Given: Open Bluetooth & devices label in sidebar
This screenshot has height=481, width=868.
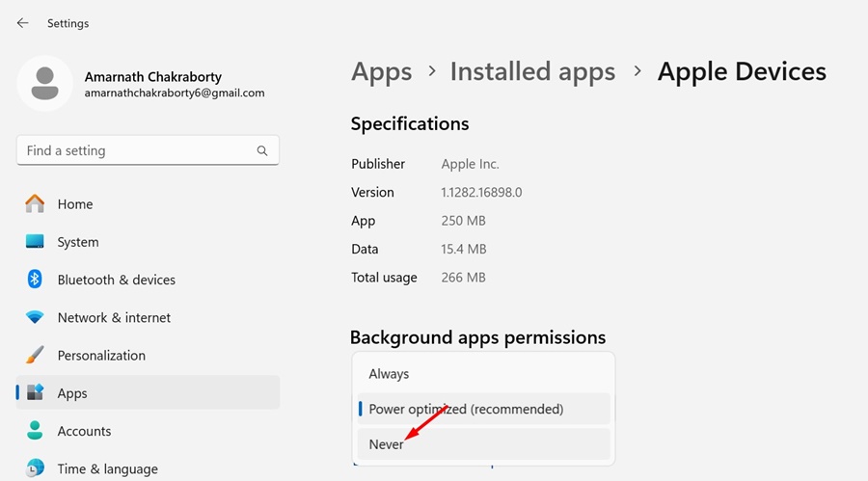Looking at the screenshot, I should coord(116,280).
